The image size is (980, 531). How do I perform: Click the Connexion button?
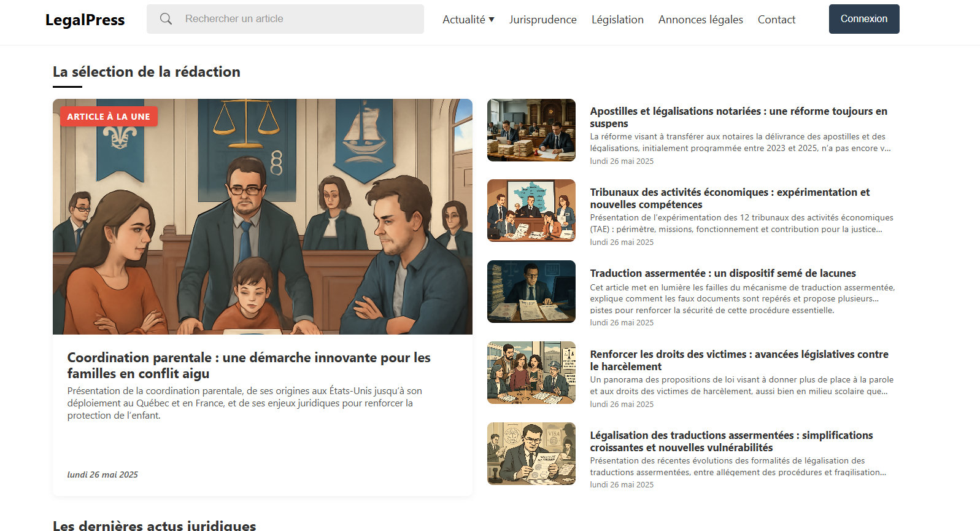tap(864, 19)
